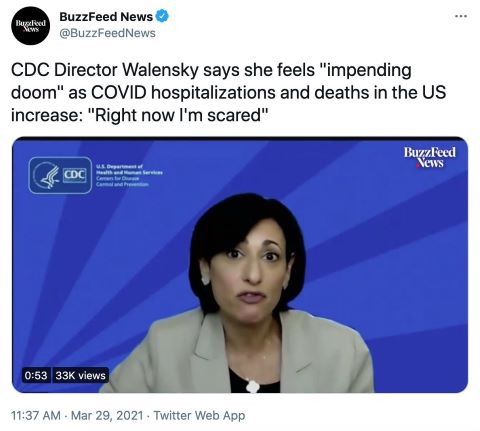Click the 0:53 video duration badge

[x=36, y=375]
